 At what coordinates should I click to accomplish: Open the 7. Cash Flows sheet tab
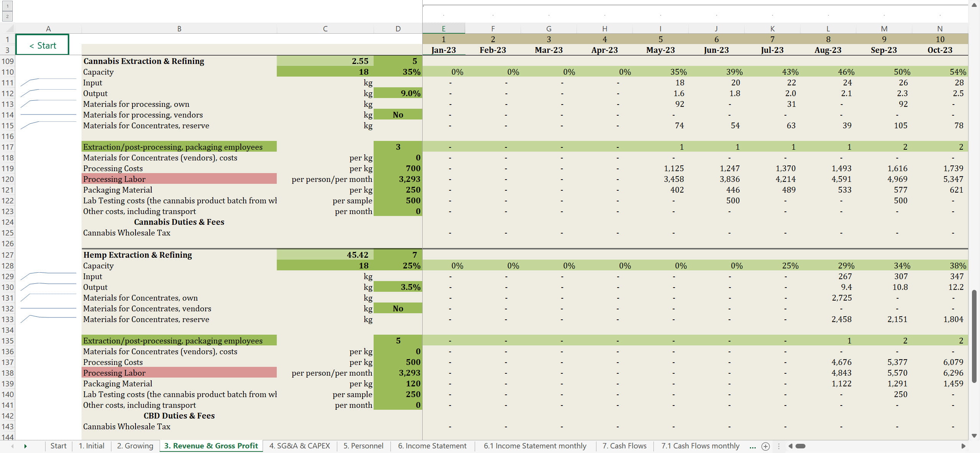[624, 446]
